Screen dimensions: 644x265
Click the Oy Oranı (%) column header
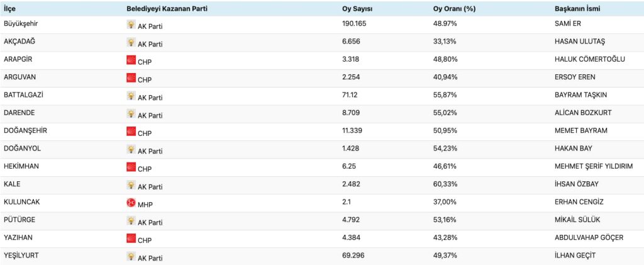tap(455, 8)
